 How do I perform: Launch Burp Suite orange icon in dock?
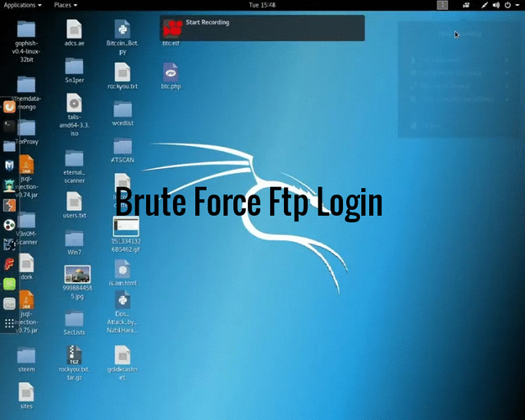point(9,205)
